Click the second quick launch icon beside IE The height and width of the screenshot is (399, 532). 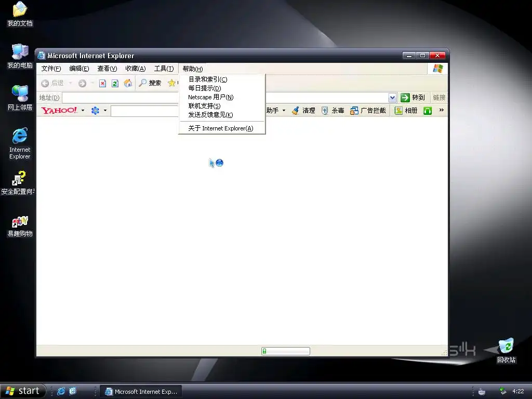tap(73, 391)
